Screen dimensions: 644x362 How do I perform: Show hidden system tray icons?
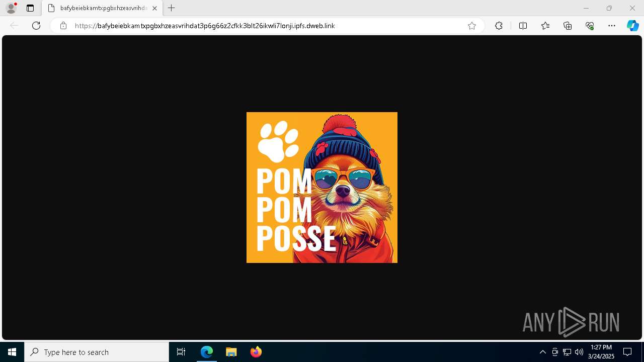(542, 352)
